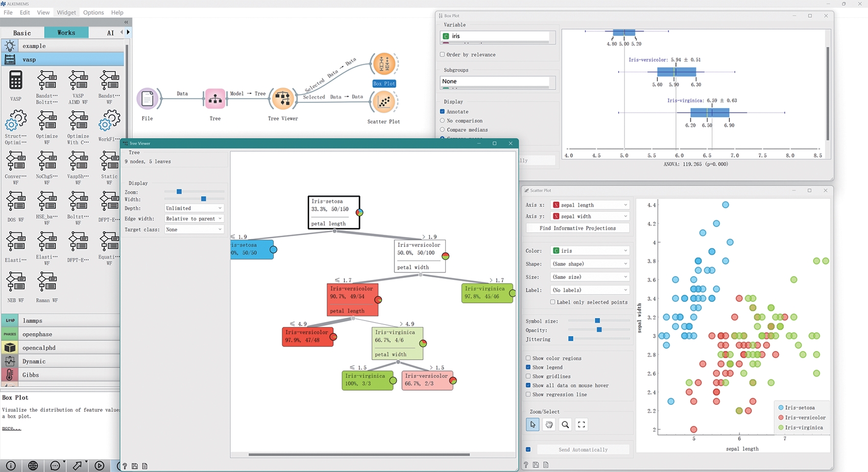Expand the example category row
Image resolution: width=868 pixels, height=472 pixels.
pyautogui.click(x=63, y=46)
